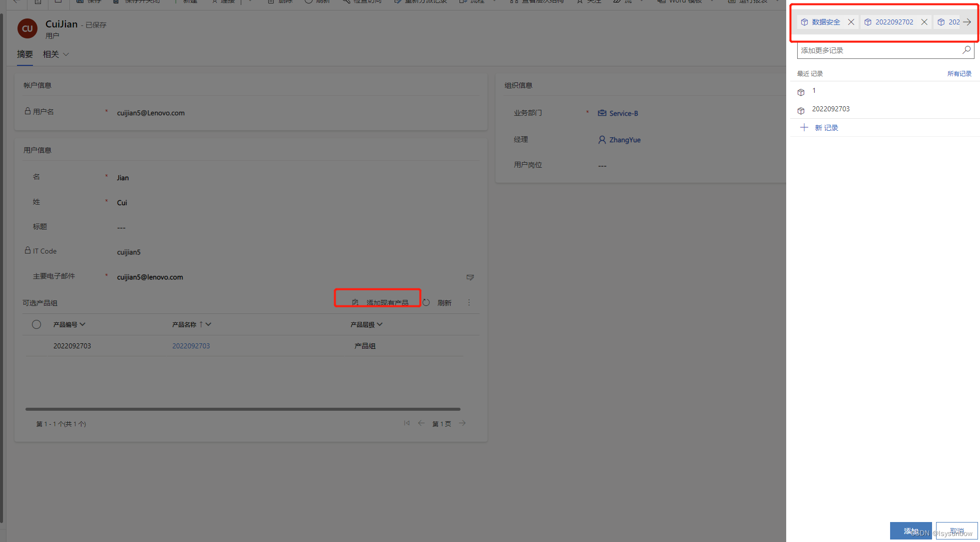Screen dimensions: 980x542
Task: Remove the 2022092702 selected record tag
Action: [924, 22]
